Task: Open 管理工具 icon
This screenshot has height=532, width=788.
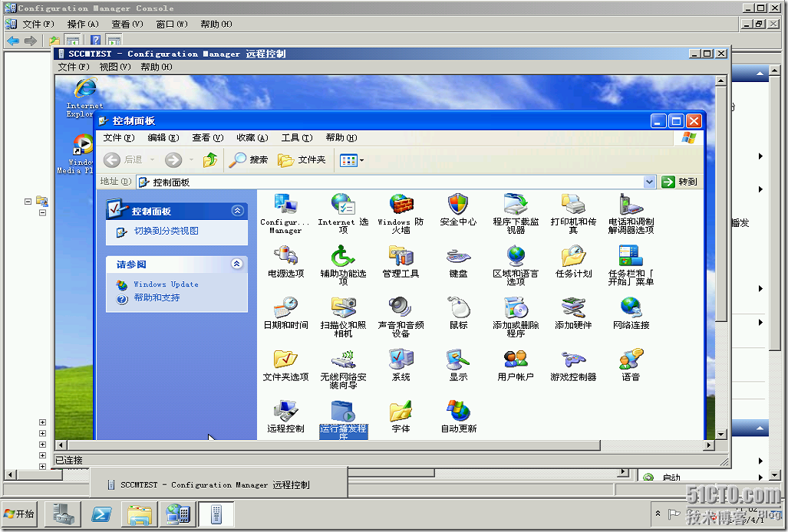Action: click(401, 261)
